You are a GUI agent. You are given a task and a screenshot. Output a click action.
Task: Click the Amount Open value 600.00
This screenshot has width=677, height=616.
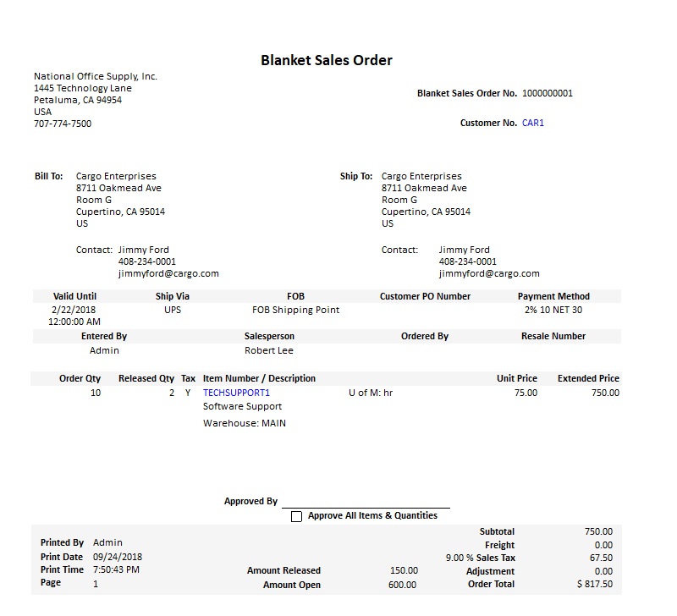point(402,585)
